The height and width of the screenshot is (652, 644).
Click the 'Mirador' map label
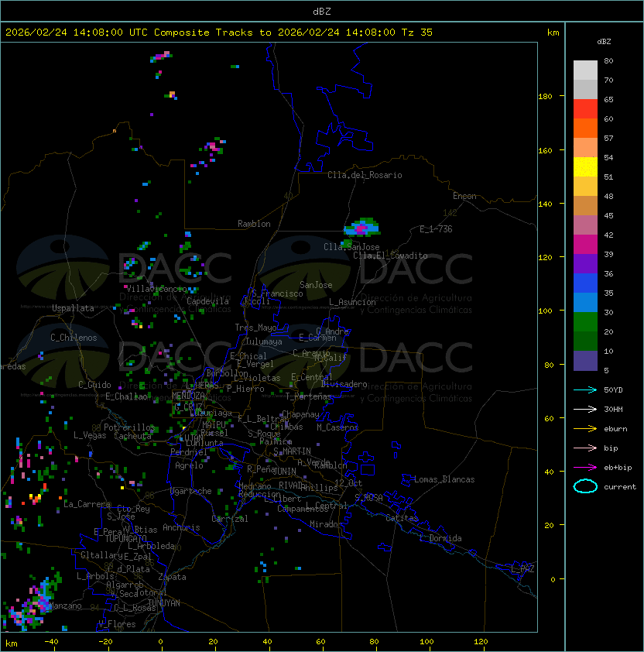(326, 524)
